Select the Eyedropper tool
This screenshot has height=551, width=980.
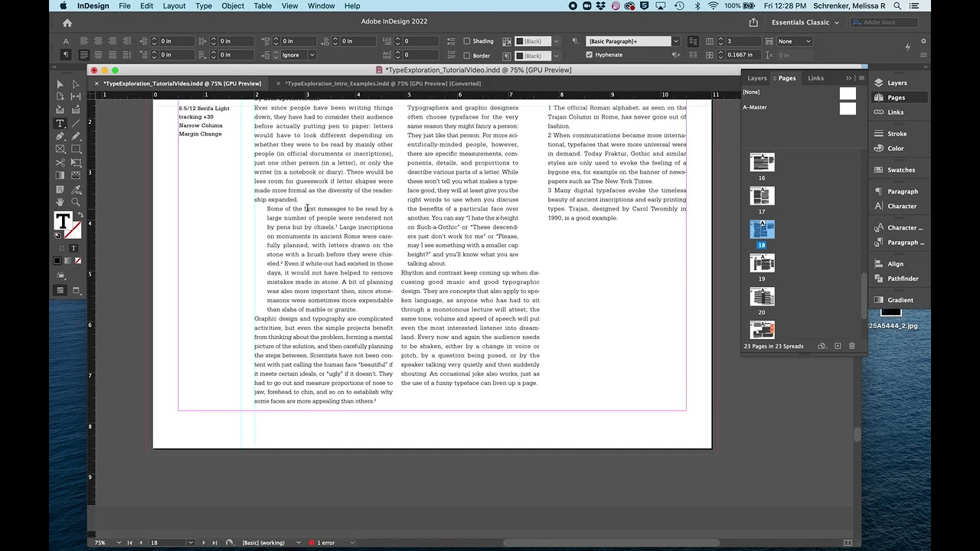click(75, 189)
